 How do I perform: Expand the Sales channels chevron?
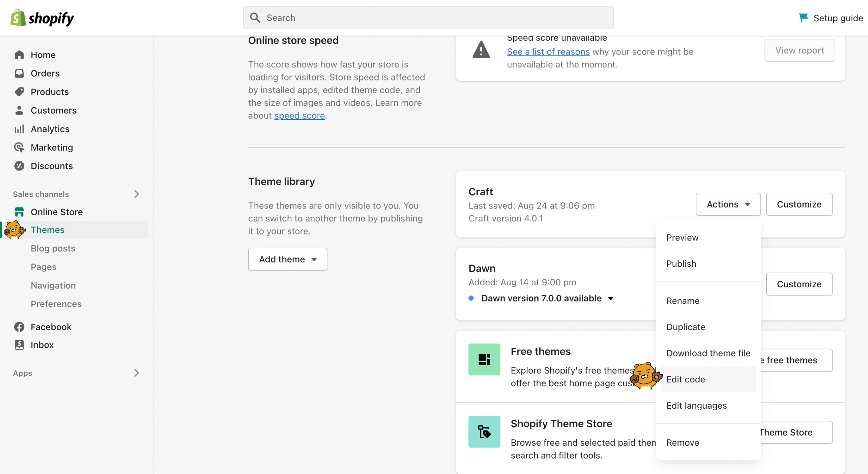136,194
